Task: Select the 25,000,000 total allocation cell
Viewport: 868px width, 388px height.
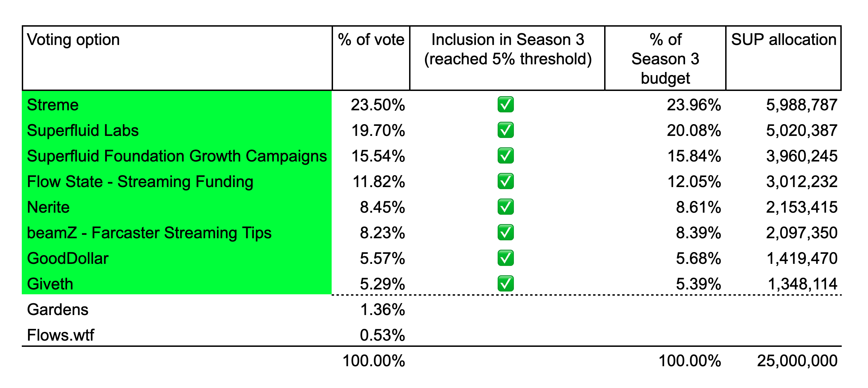Action: 797,361
